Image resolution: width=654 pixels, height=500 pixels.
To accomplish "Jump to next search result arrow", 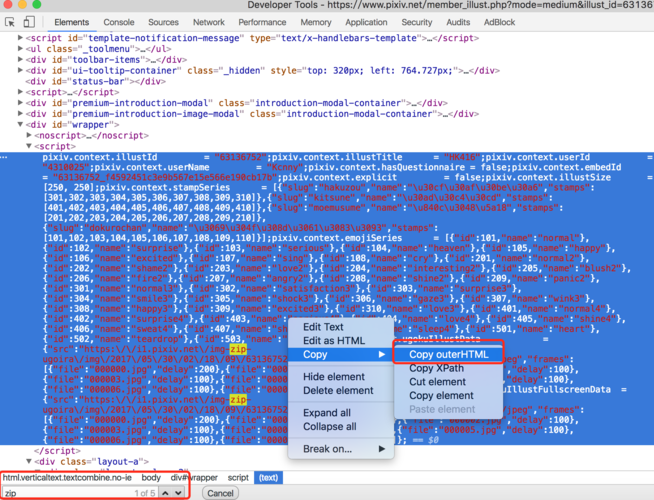I will click(178, 493).
